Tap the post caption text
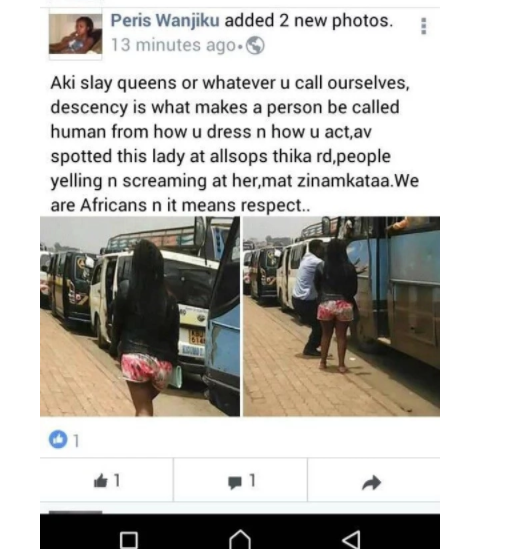Viewport: 506px width, 549px height. (x=230, y=144)
